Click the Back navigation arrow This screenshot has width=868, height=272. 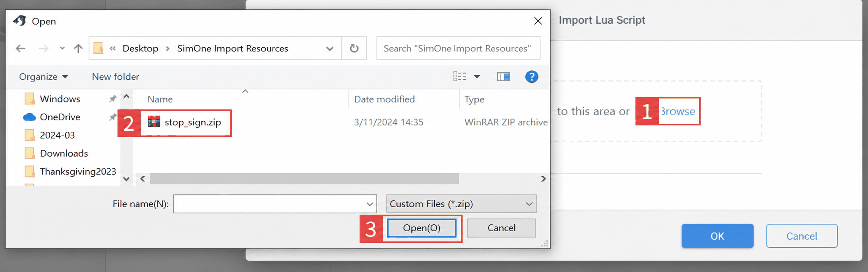pyautogui.click(x=21, y=48)
